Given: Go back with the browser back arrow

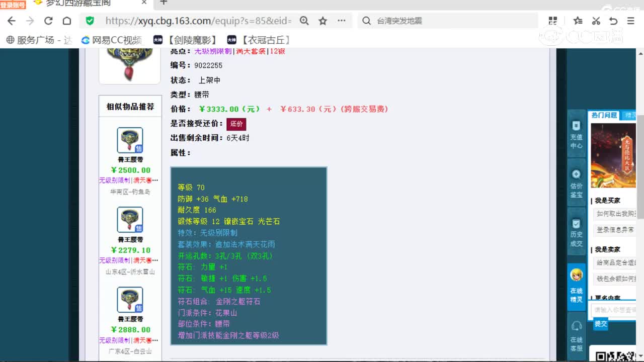Looking at the screenshot, I should [12, 21].
